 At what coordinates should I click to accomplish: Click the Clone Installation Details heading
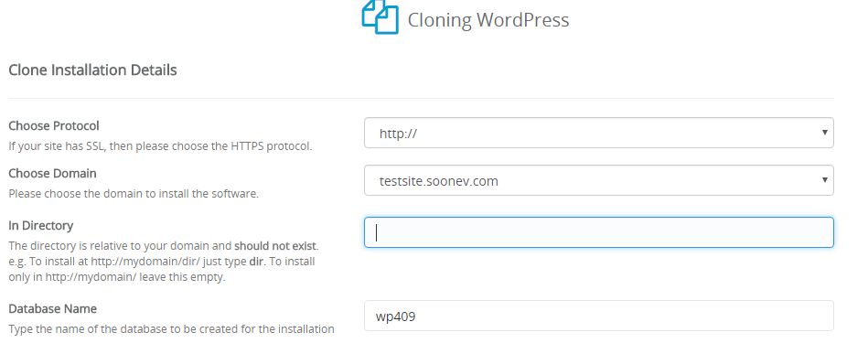[x=92, y=70]
